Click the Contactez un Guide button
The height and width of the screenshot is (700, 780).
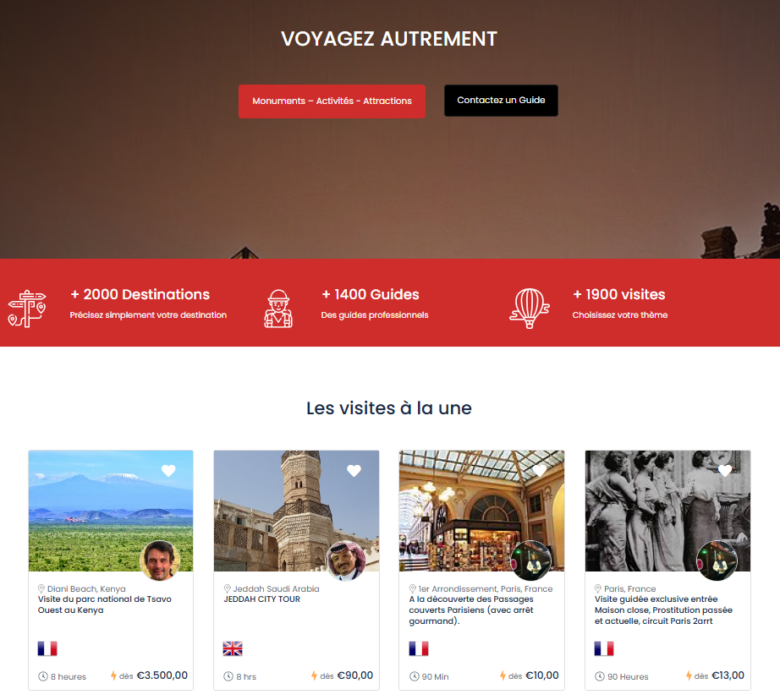click(501, 101)
